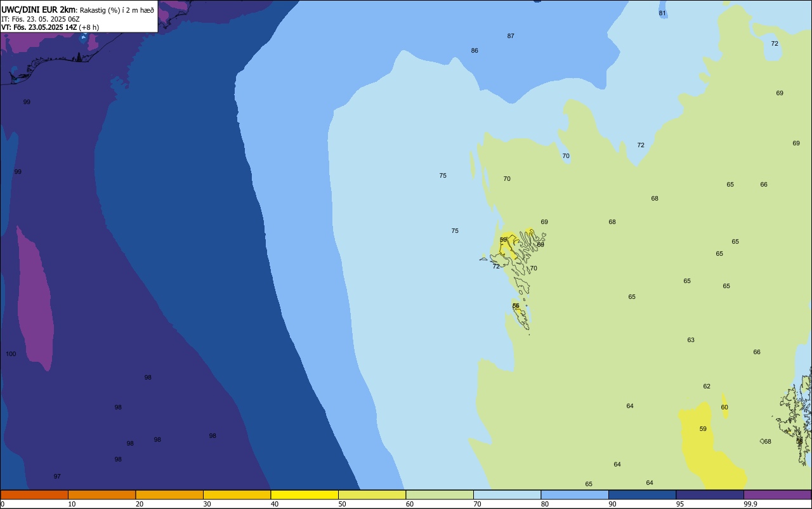Click the legend tick label 80

pyautogui.click(x=545, y=504)
